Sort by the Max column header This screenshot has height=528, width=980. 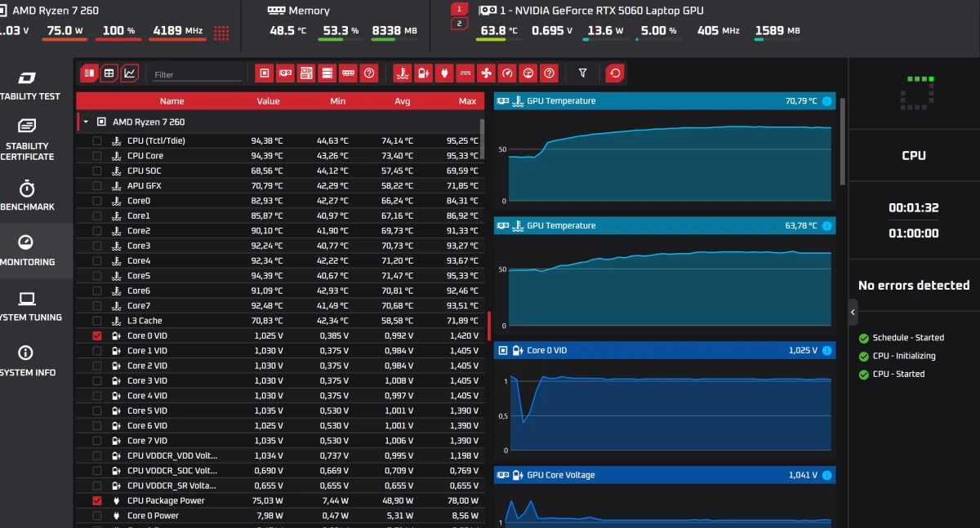[x=467, y=101]
